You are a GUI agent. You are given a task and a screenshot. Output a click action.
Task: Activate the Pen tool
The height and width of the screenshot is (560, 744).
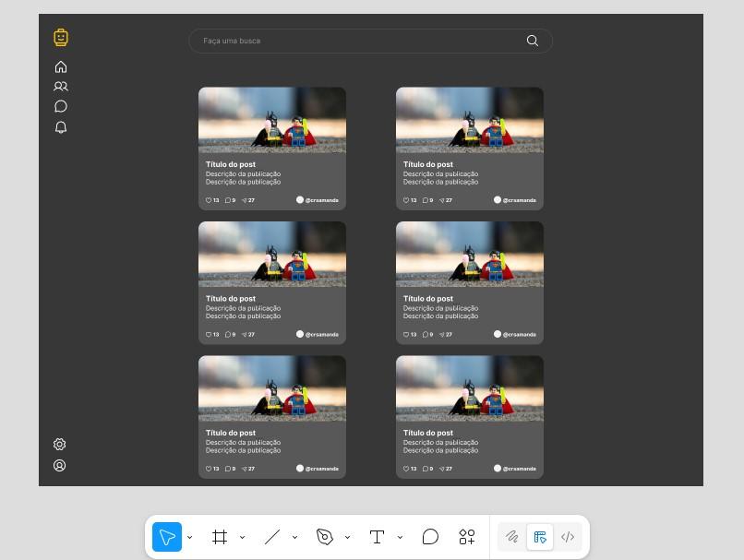click(325, 537)
